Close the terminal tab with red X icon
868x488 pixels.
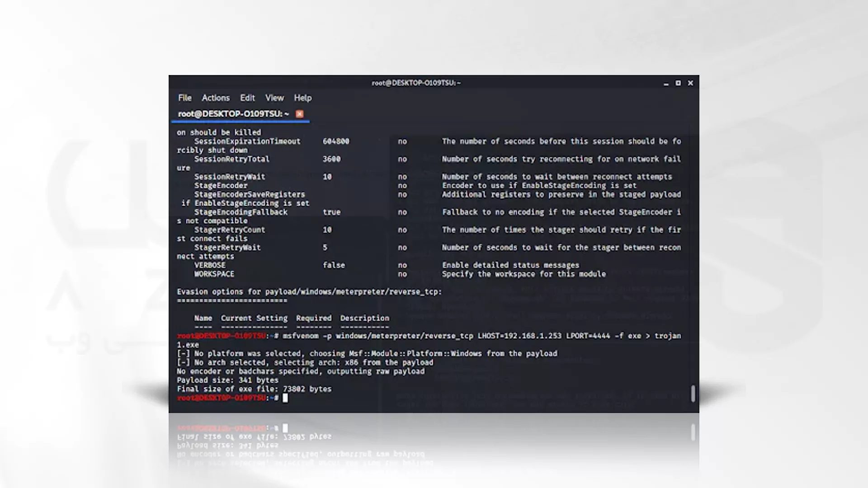(x=299, y=114)
